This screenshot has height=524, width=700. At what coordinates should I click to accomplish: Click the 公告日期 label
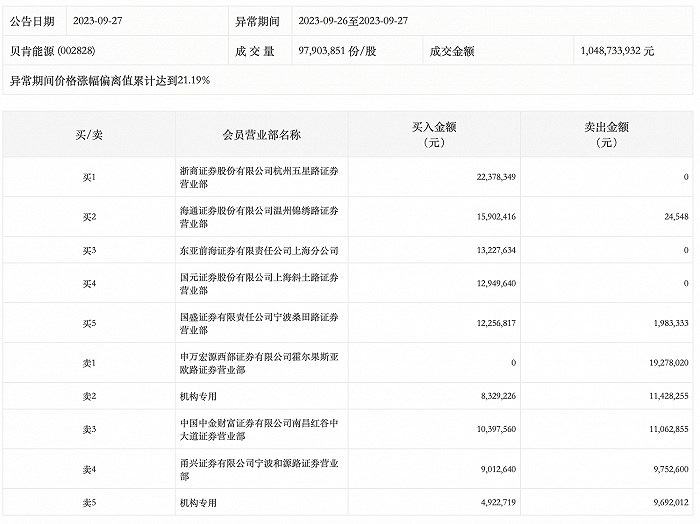[32, 21]
